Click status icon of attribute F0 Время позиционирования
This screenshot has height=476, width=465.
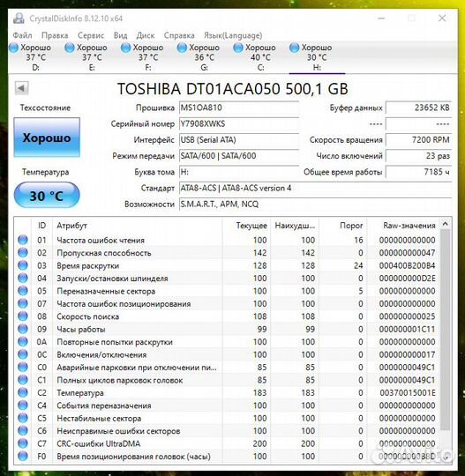pyautogui.click(x=23, y=457)
